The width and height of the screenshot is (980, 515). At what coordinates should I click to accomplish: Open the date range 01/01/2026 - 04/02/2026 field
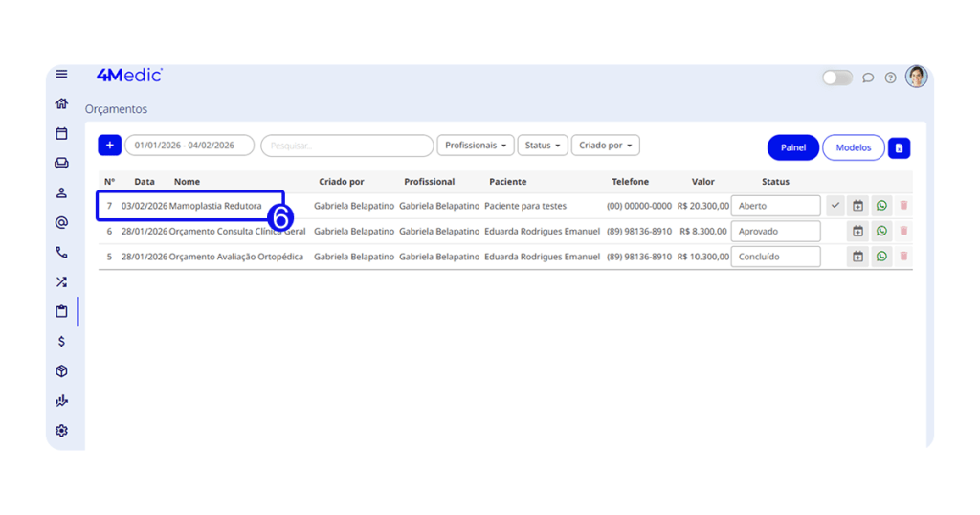tap(189, 146)
